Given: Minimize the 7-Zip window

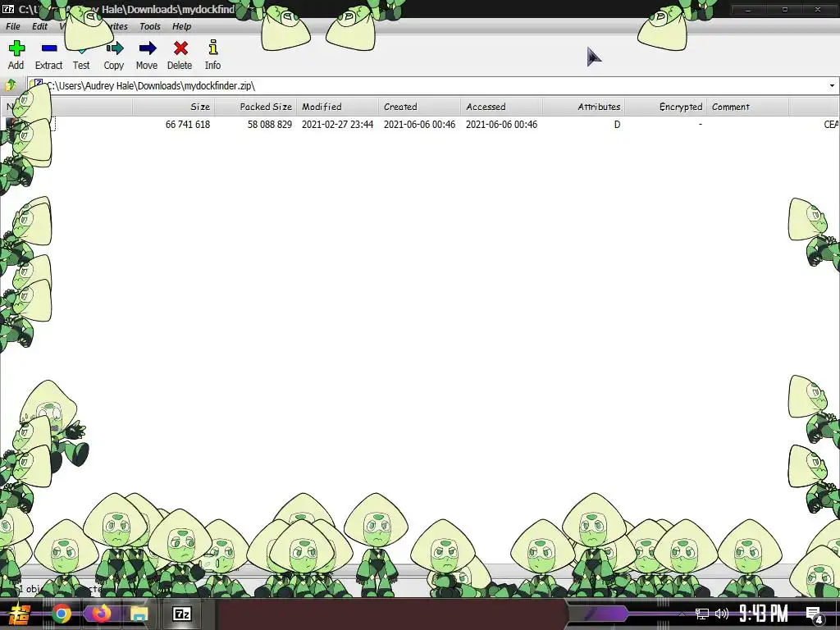Looking at the screenshot, I should point(748,10).
